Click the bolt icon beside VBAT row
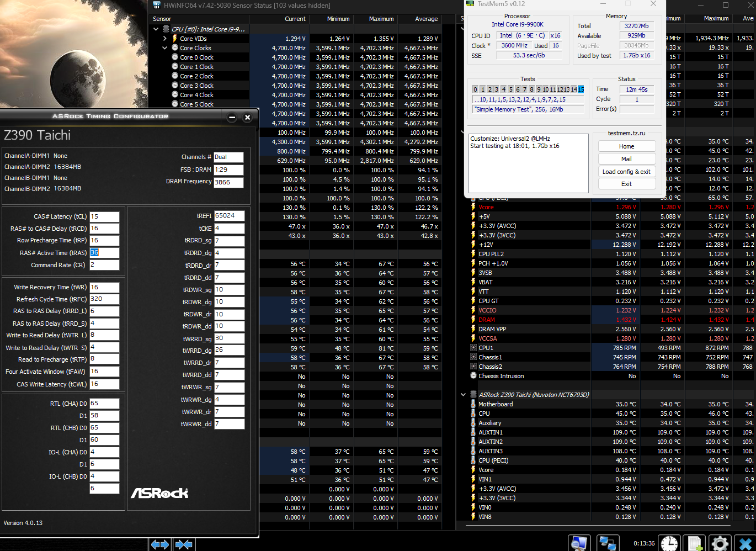Viewport: 756px width, 551px height. coord(473,282)
